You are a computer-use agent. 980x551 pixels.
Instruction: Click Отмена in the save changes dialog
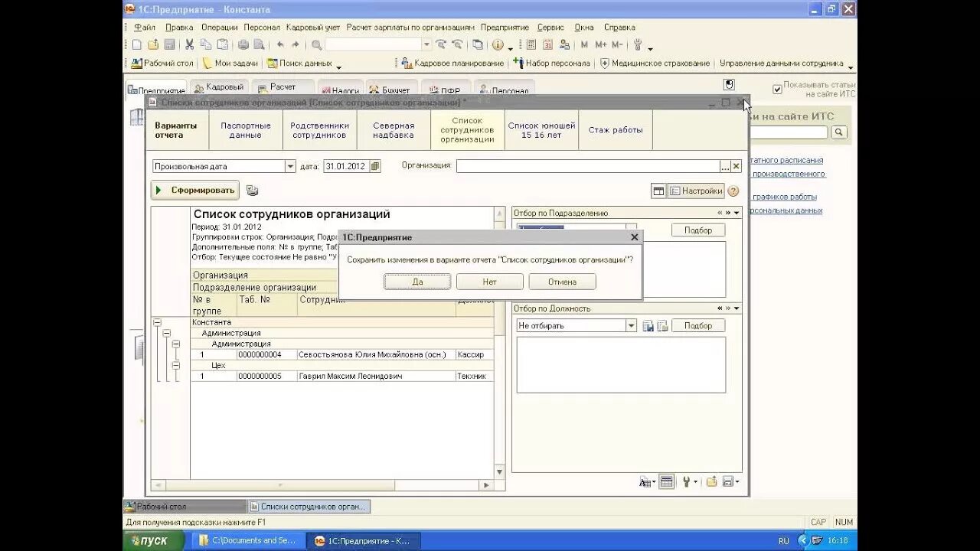562,282
